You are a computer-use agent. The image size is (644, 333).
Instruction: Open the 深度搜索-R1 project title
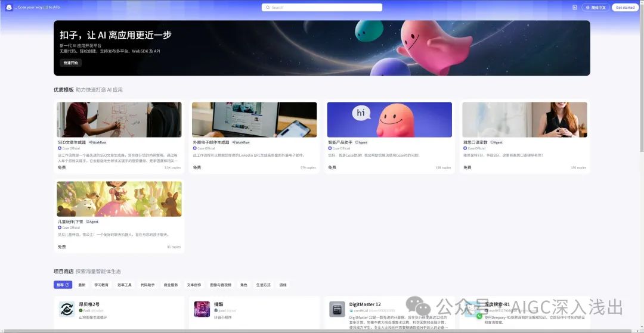(x=497, y=304)
